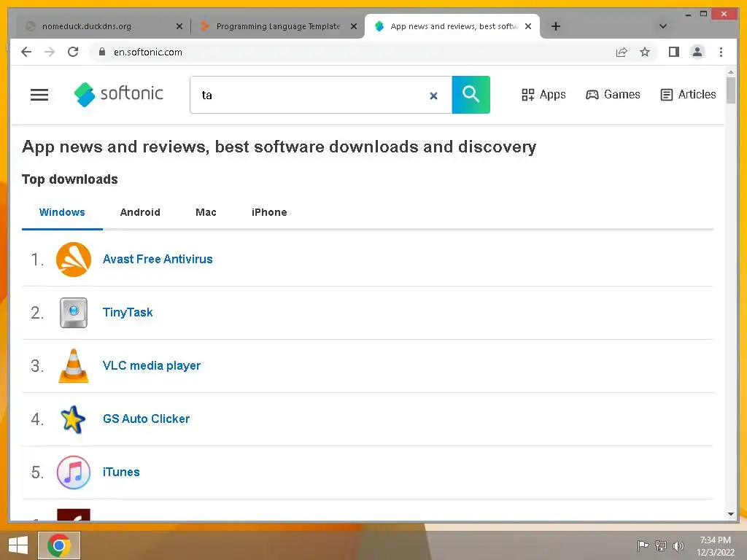
Task: Click the GS Auto Clicker star icon
Action: 73,419
